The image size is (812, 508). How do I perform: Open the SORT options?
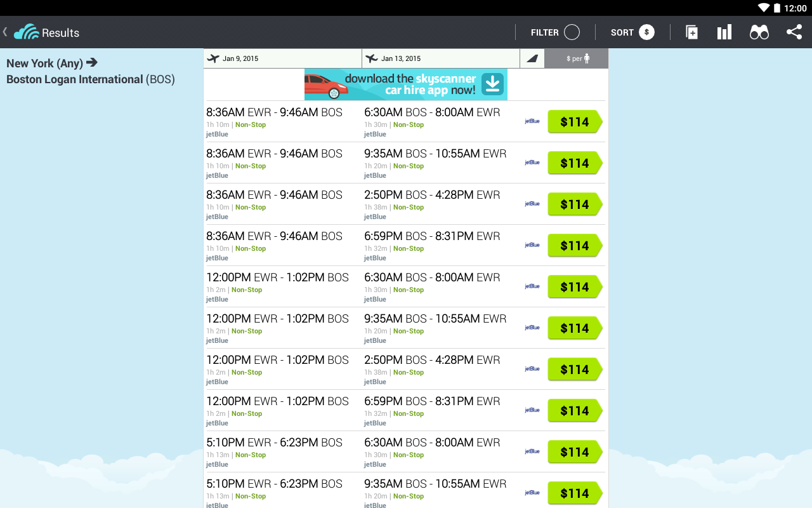click(x=622, y=32)
